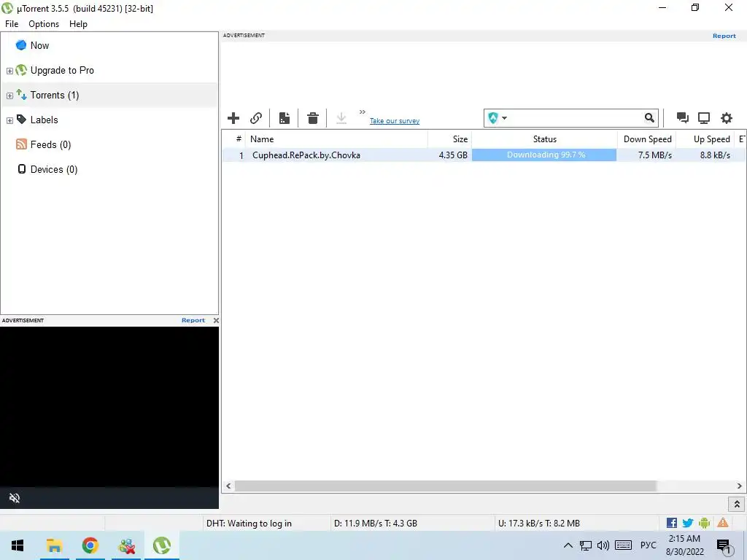Click the 4.35 GB size cell
Viewport: 747px width, 560px height.
pos(453,155)
